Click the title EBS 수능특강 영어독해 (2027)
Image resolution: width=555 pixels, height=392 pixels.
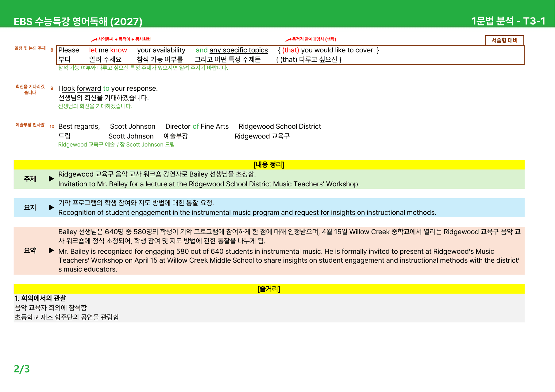tap(78, 21)
